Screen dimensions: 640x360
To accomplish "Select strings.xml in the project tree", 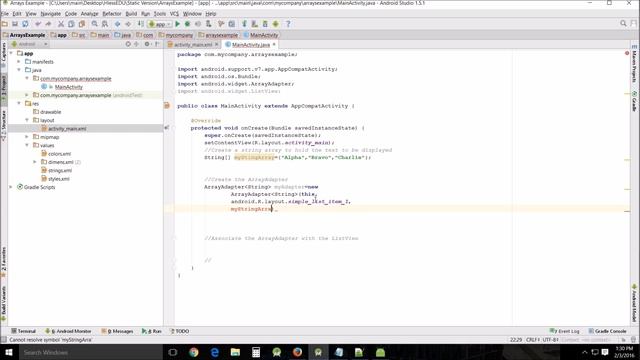I will [60, 171].
